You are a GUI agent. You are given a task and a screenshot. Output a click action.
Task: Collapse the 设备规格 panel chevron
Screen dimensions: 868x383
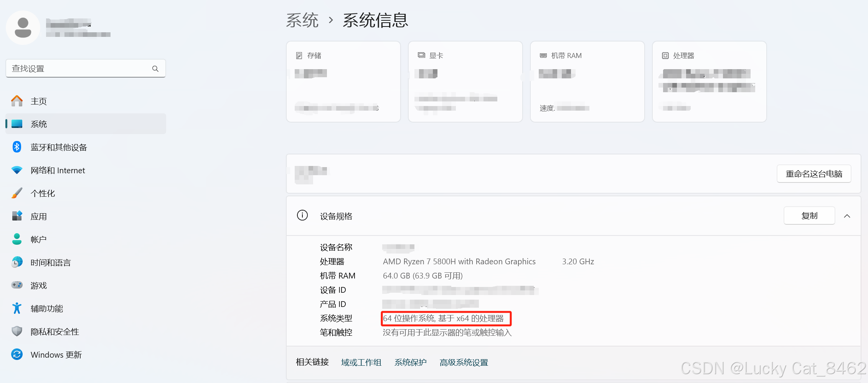coord(847,216)
